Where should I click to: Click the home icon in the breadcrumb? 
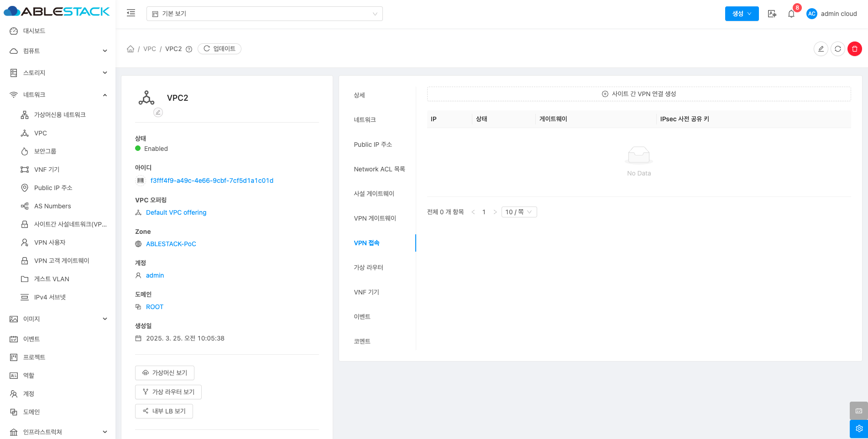pyautogui.click(x=131, y=49)
